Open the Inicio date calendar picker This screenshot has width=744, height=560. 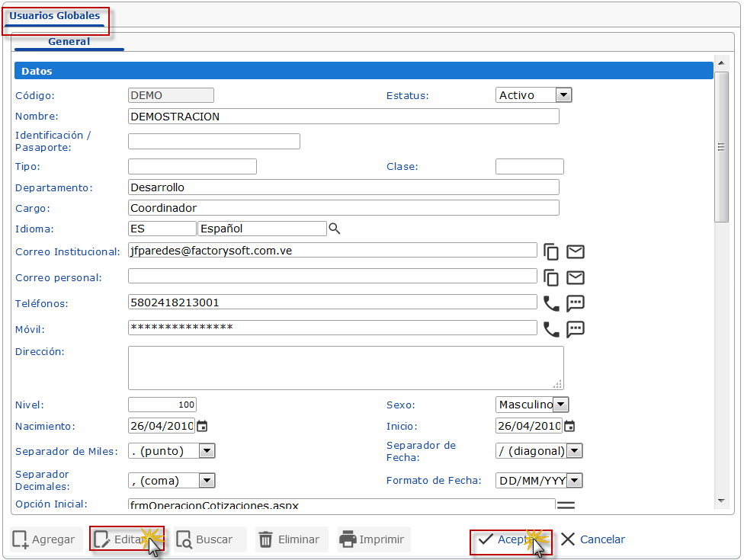click(569, 426)
